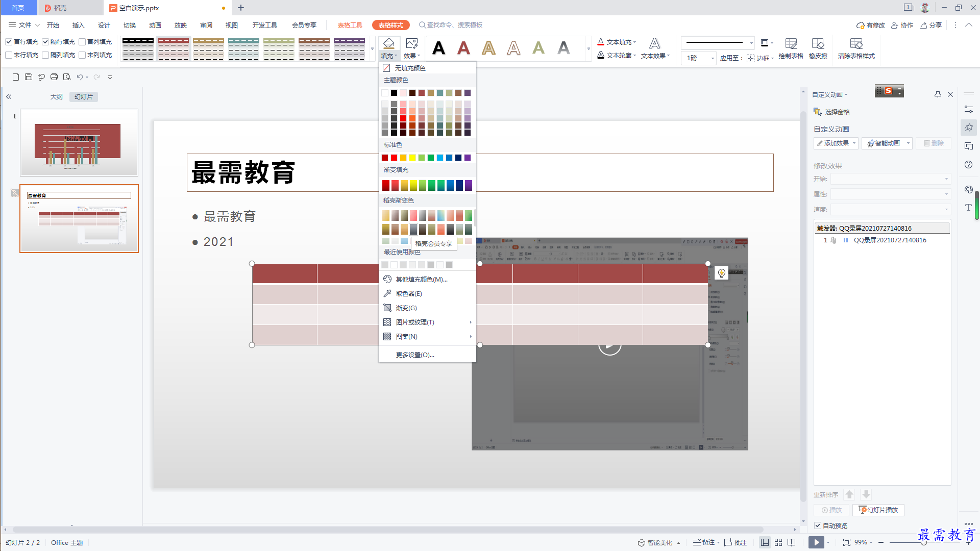Click the 分享 share button
The height and width of the screenshot is (551, 980).
point(930,25)
